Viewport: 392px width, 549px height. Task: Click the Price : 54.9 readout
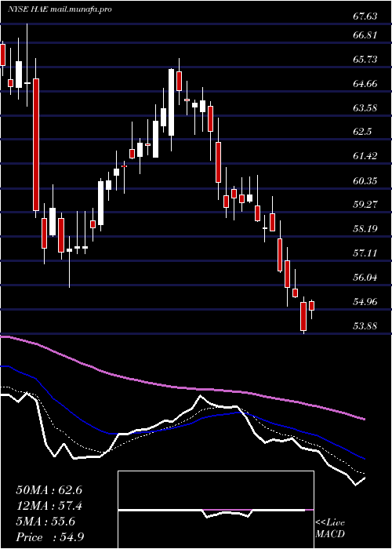coord(49,537)
